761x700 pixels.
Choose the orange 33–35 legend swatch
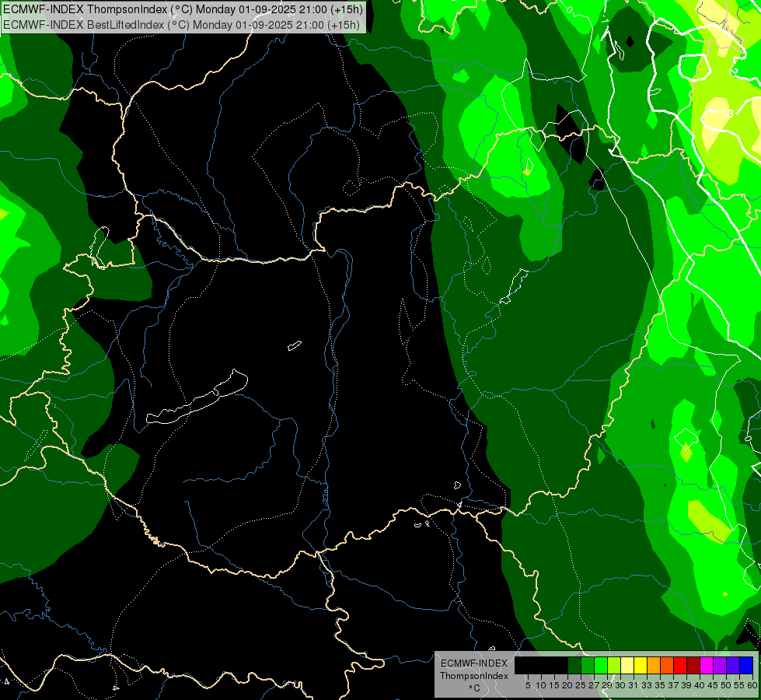pos(654,665)
